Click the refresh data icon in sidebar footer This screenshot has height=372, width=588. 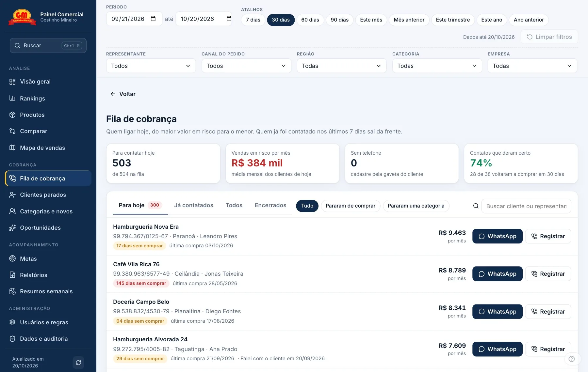tap(78, 363)
